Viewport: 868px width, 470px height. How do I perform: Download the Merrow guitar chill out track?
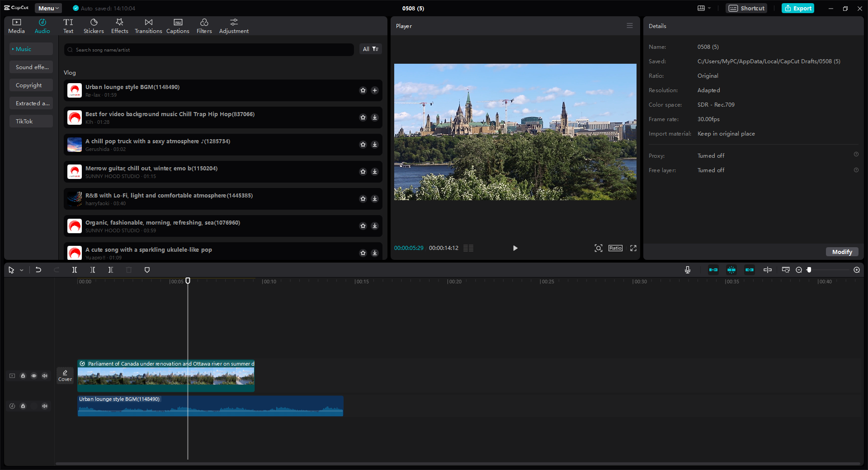(374, 172)
